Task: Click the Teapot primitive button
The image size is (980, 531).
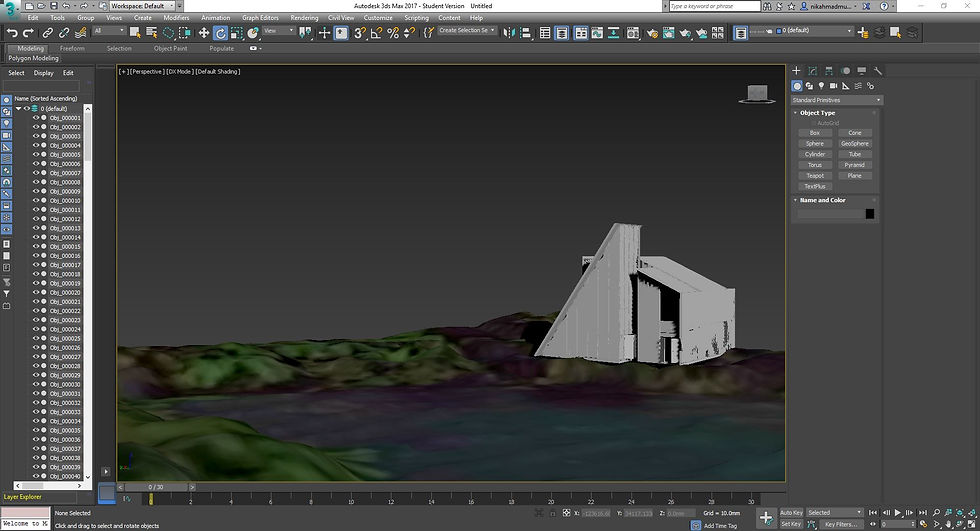Action: tap(815, 176)
